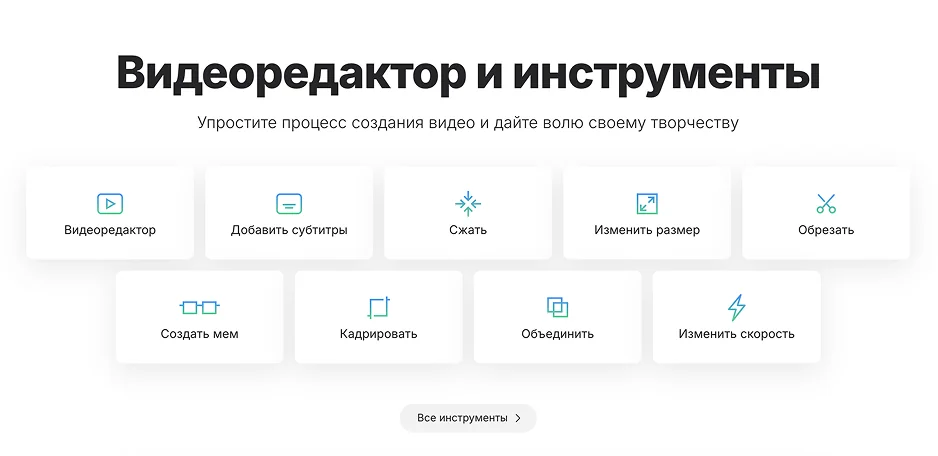Open the Создать мем label
The image size is (938, 456).
click(x=200, y=334)
